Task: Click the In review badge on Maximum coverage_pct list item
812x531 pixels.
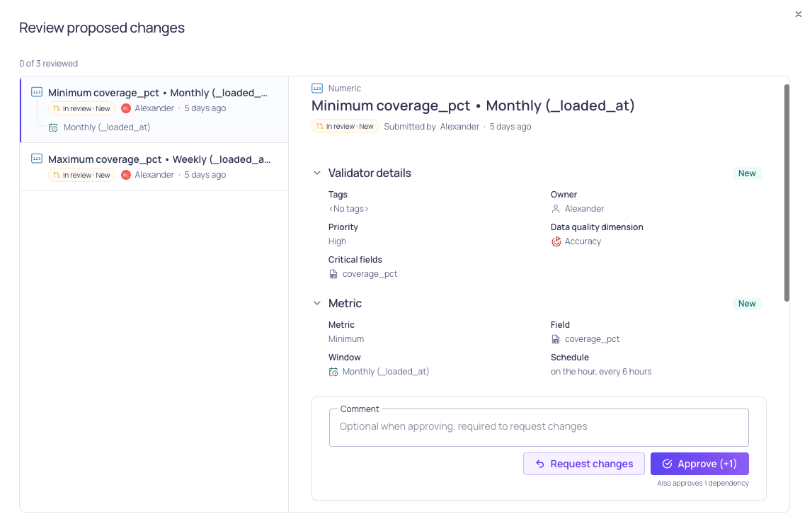Action: 82,175
